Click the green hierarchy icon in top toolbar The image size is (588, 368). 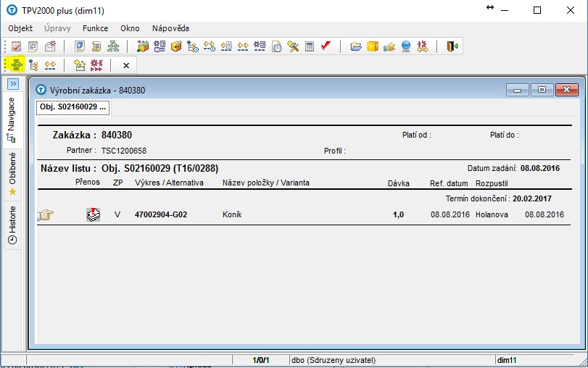tap(113, 46)
